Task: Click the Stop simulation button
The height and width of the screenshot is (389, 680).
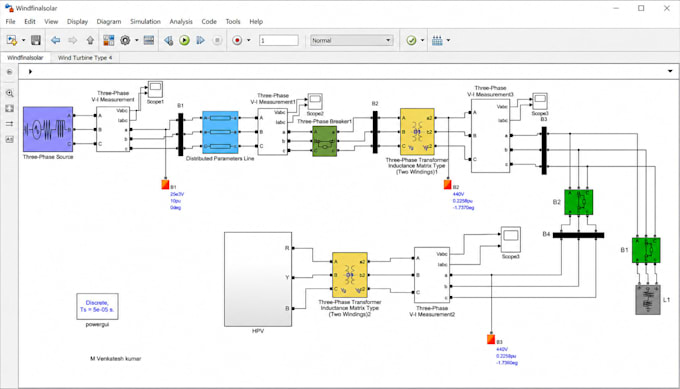Action: coord(217,40)
